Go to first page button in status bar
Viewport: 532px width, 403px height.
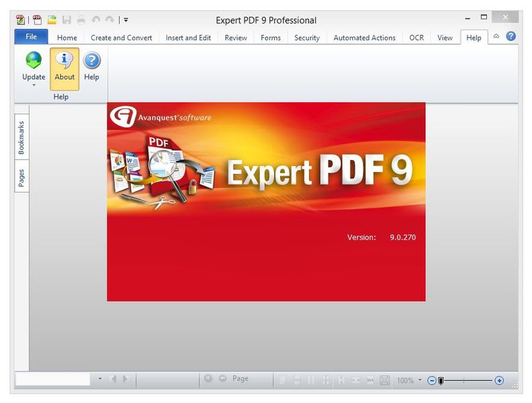[208, 378]
